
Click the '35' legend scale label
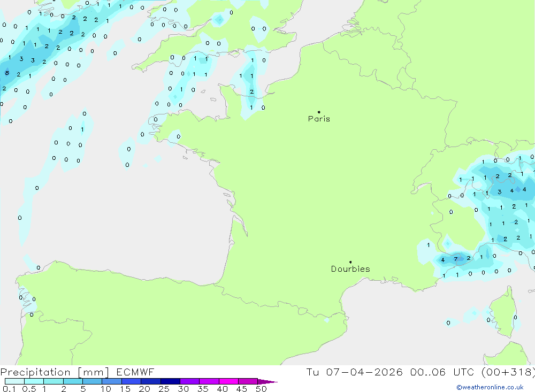click(203, 389)
